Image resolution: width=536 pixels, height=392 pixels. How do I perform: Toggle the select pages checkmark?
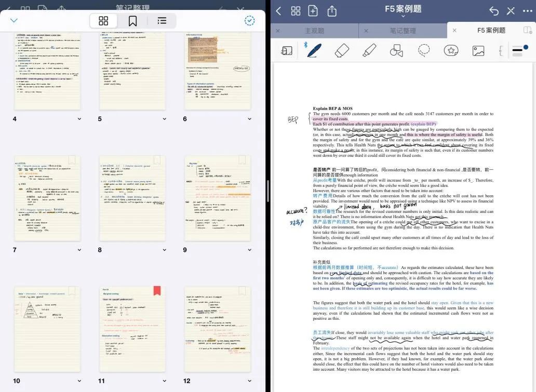point(250,21)
